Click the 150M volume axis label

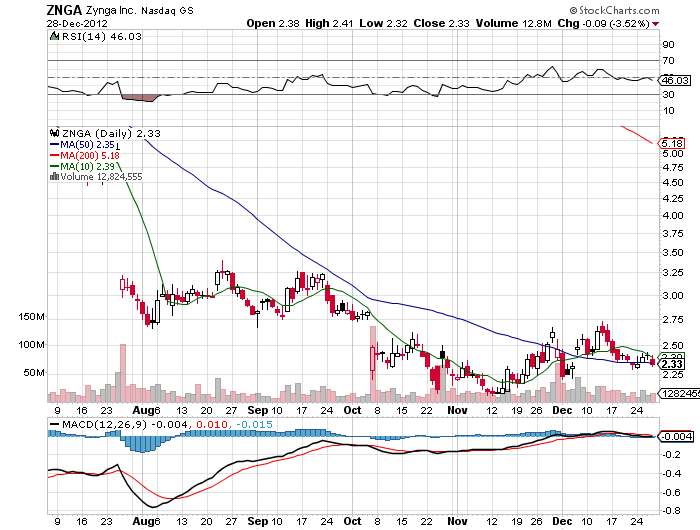(x=31, y=317)
